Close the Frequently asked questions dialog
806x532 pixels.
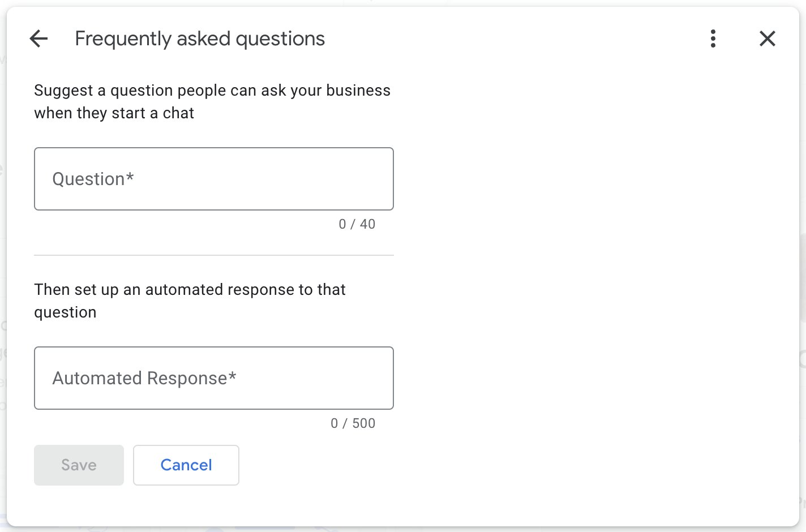(x=767, y=38)
